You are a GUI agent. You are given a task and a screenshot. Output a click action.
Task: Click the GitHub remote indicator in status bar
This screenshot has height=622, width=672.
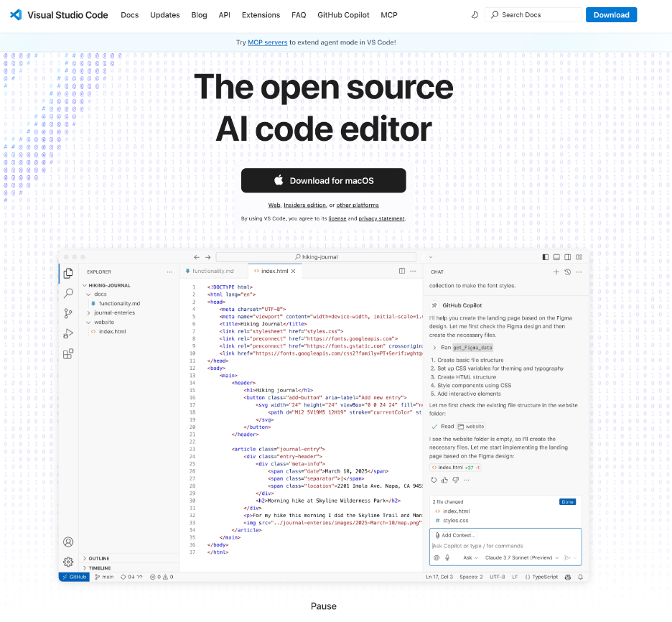74,577
